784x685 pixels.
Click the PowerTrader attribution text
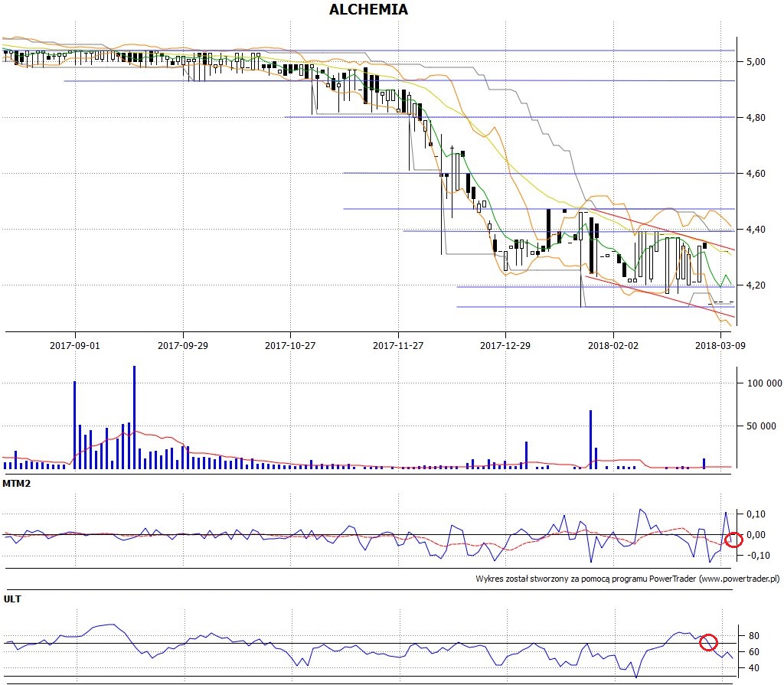[628, 579]
